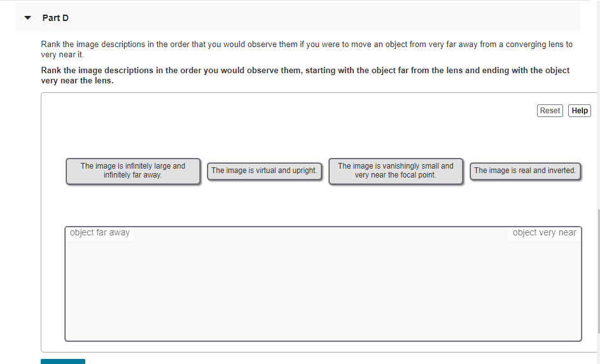Open the Help button
Screen dimensions: 600x364
click(x=579, y=111)
